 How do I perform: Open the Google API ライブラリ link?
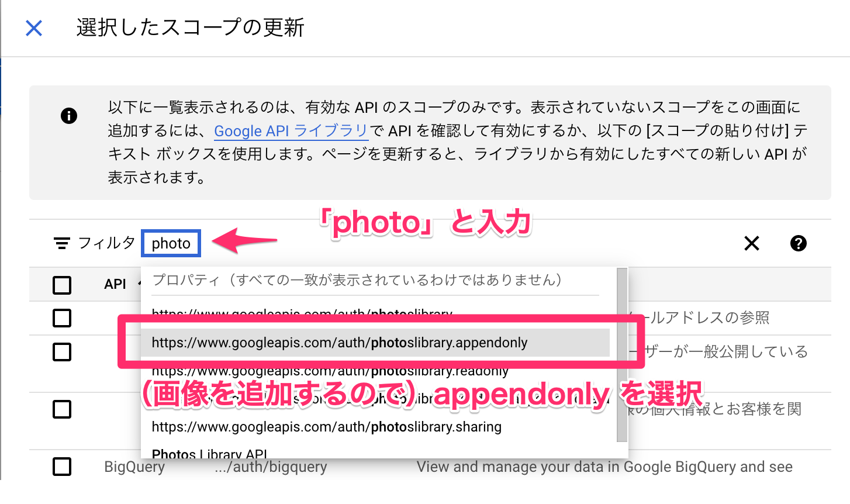[291, 131]
